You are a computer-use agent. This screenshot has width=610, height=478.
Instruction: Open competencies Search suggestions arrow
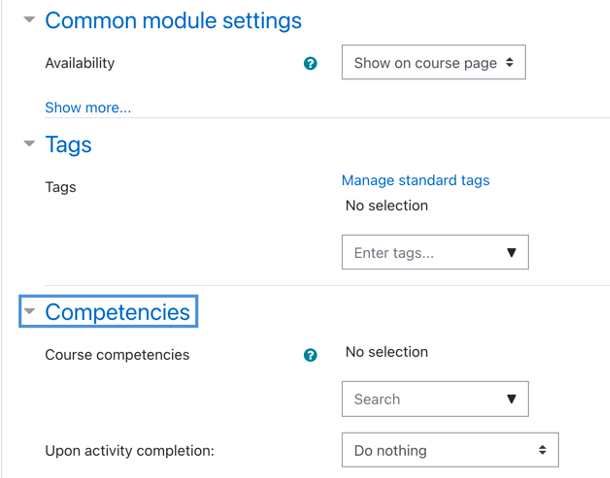point(512,399)
